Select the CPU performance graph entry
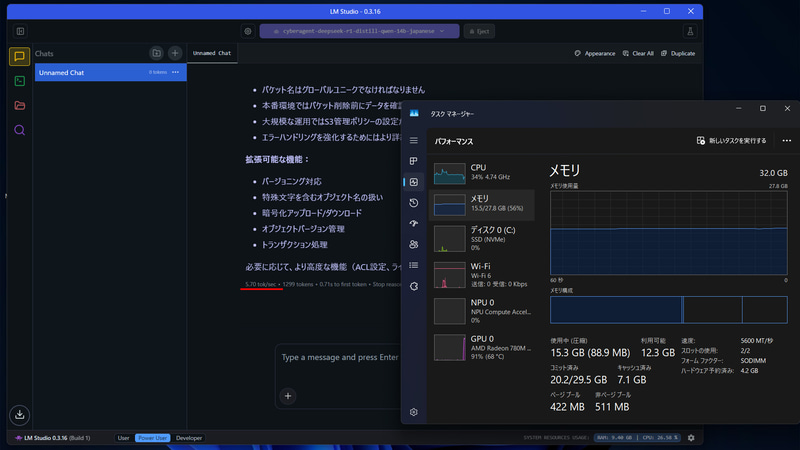800x450 pixels. click(x=482, y=173)
